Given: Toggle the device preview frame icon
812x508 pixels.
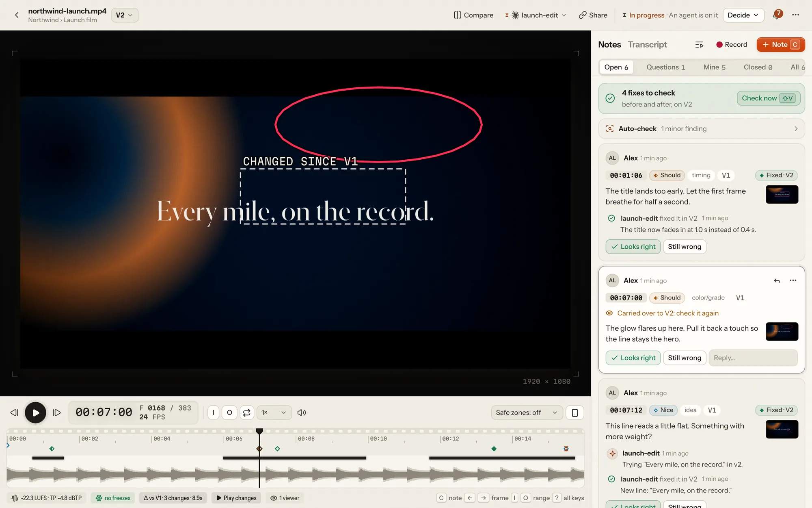Looking at the screenshot, I should [575, 412].
